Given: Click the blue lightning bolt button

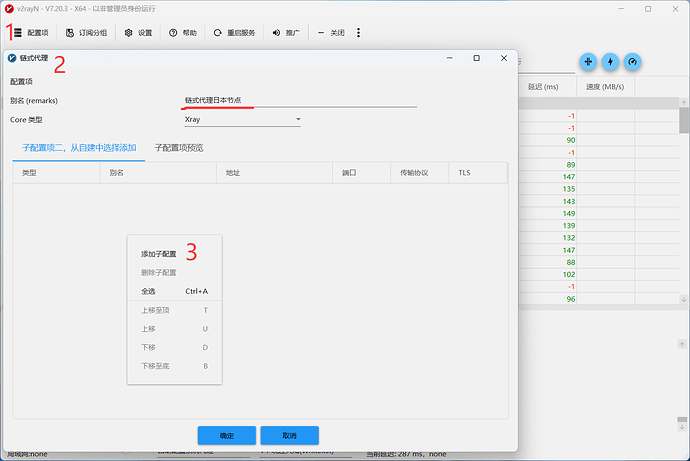Looking at the screenshot, I should click(610, 62).
